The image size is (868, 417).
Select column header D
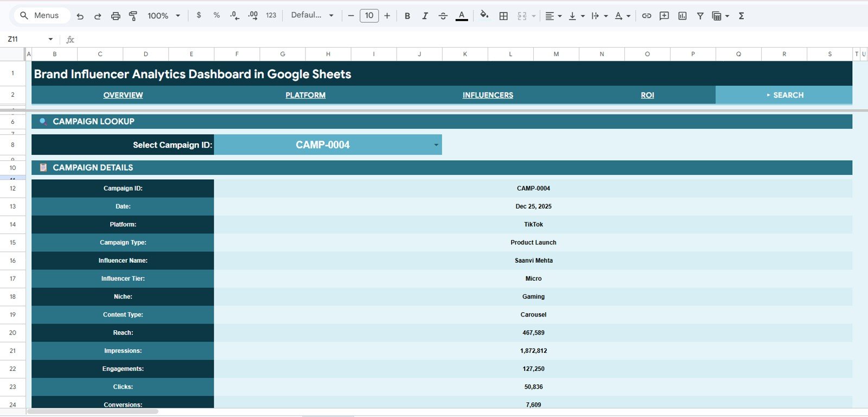point(146,54)
